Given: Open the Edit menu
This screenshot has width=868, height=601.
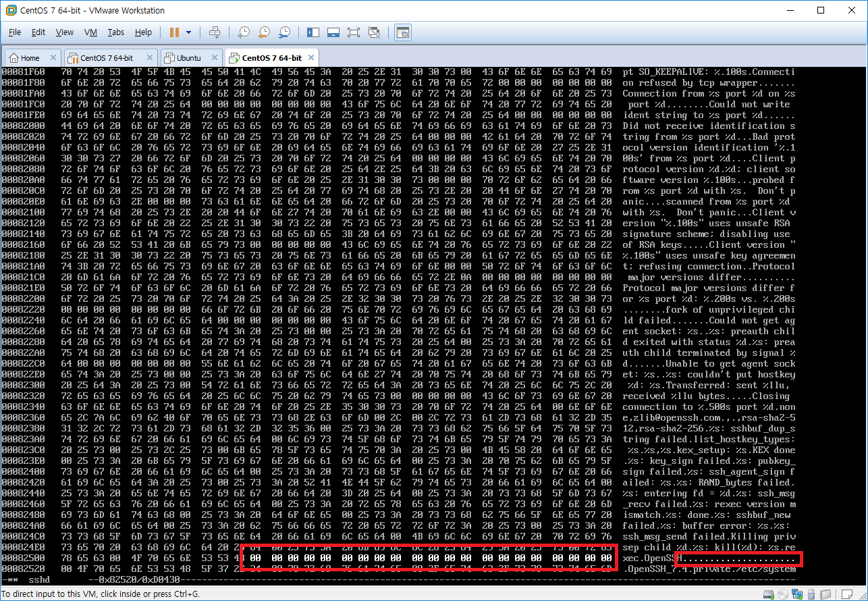Looking at the screenshot, I should coord(38,32).
